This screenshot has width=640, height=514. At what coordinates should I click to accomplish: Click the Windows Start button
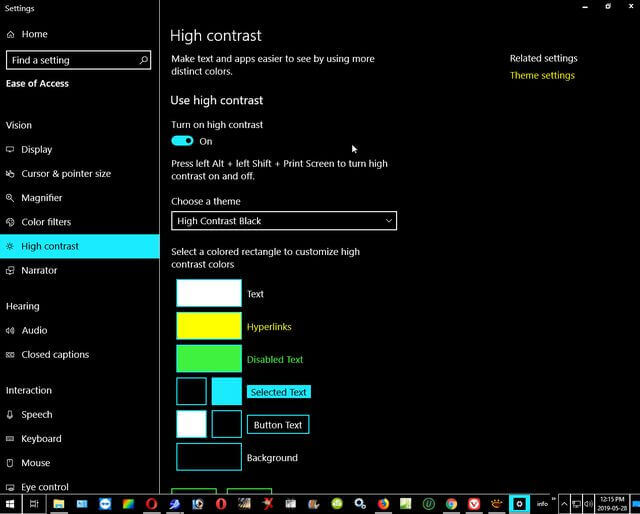point(10,504)
